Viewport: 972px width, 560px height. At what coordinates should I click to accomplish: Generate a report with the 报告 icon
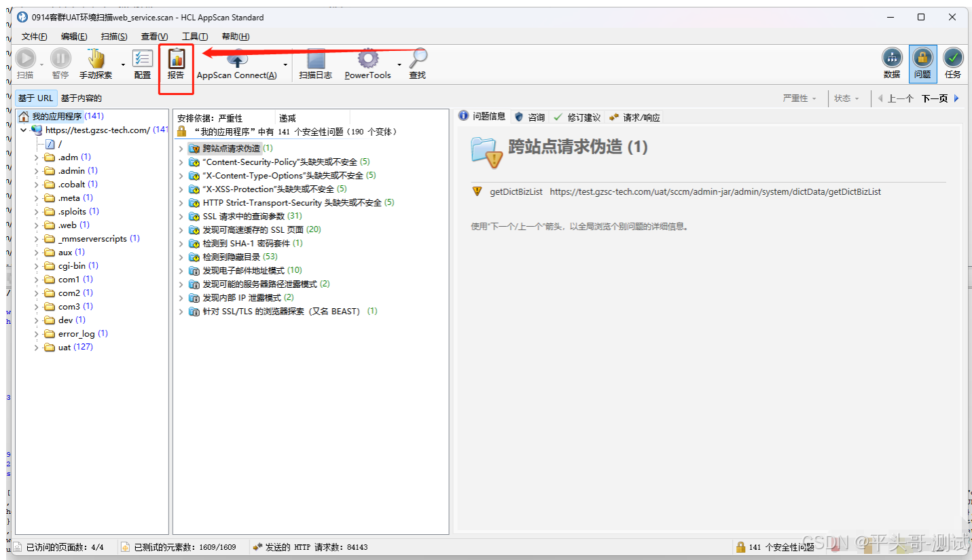(x=177, y=58)
